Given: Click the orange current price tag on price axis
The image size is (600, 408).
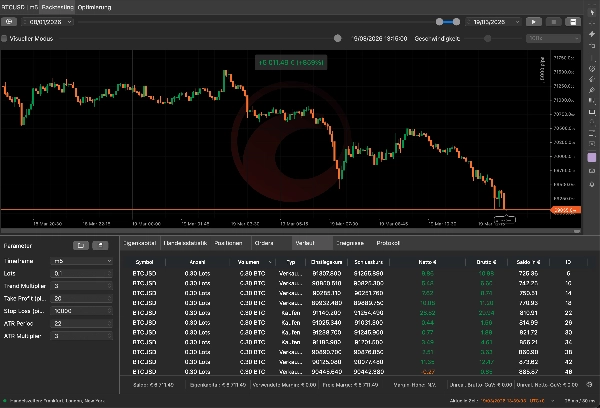Looking at the screenshot, I should coord(566,210).
